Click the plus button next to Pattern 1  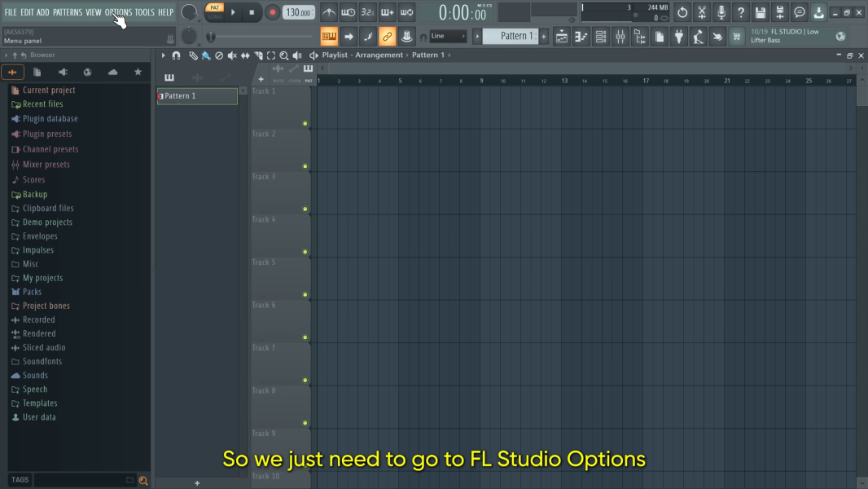click(544, 37)
